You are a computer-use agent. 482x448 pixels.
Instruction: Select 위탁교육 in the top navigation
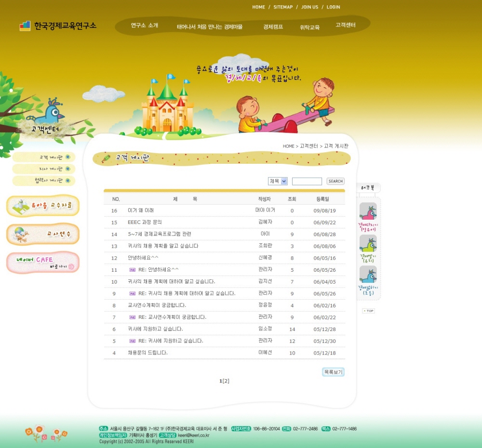309,27
